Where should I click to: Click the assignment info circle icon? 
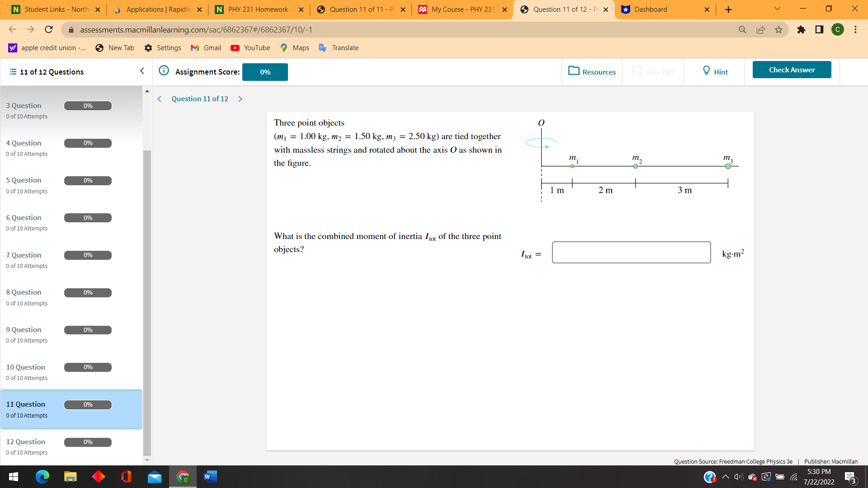tap(164, 71)
